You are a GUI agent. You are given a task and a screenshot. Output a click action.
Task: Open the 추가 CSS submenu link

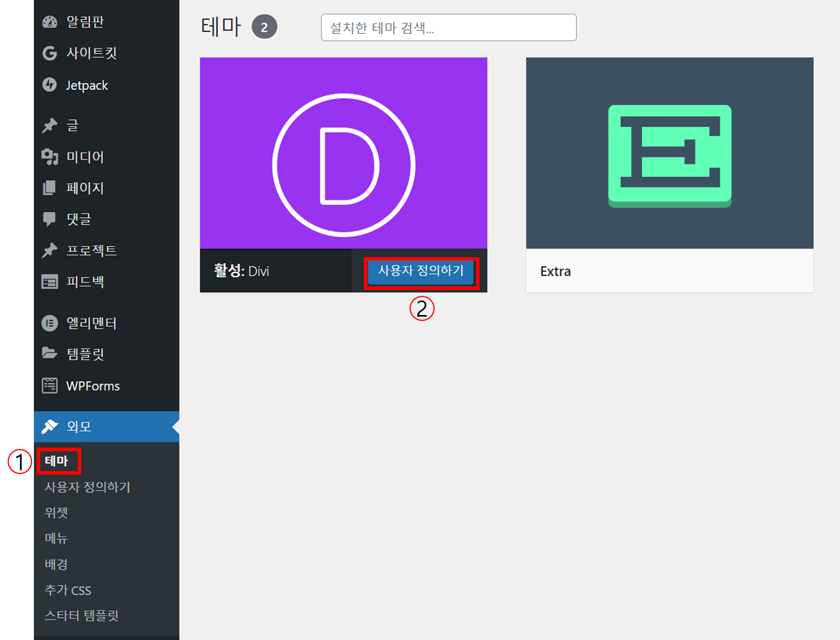point(68,590)
